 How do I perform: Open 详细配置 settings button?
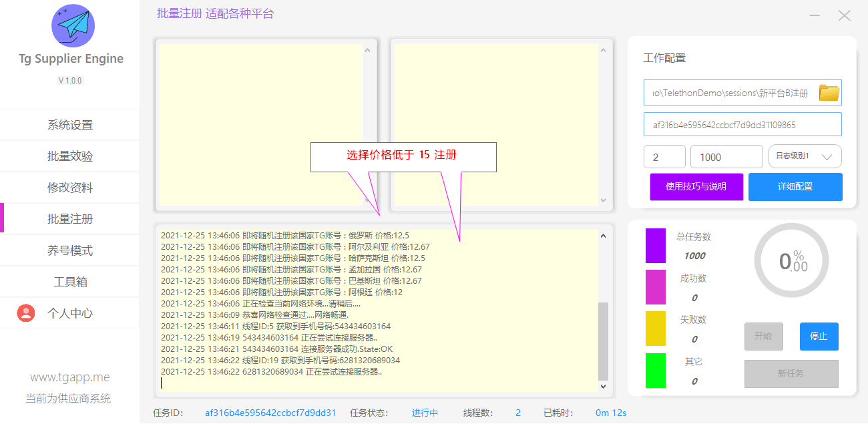[795, 187]
